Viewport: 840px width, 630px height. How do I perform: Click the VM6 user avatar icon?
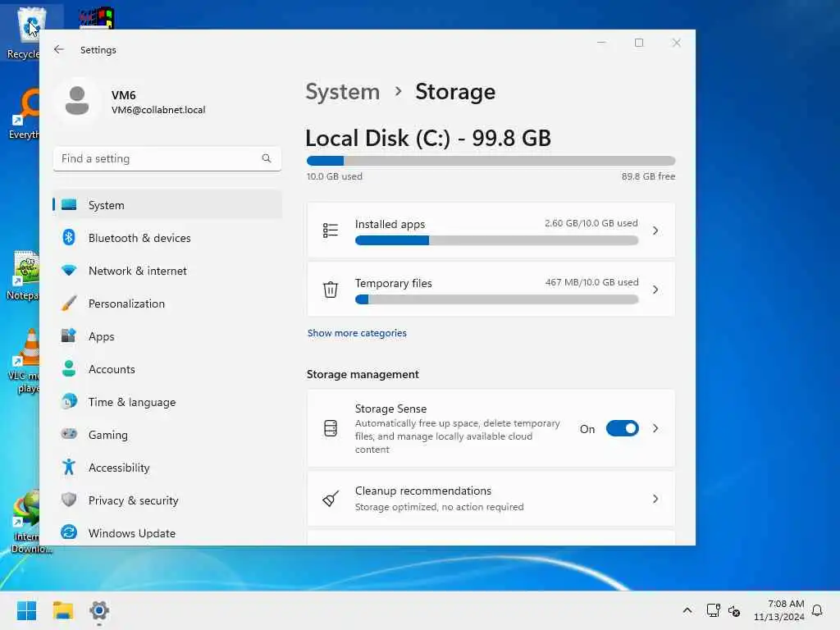(x=77, y=101)
